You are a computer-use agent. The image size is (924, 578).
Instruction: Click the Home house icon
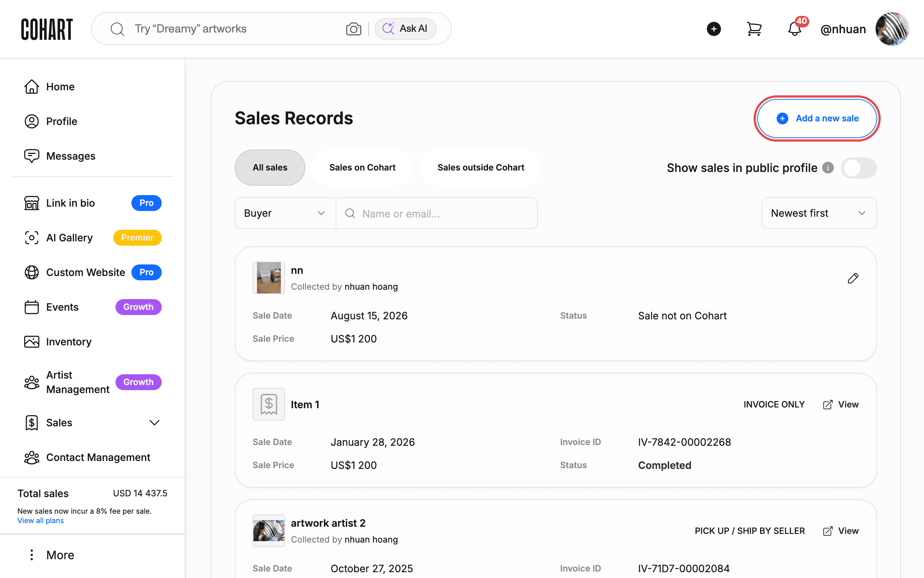[32, 87]
